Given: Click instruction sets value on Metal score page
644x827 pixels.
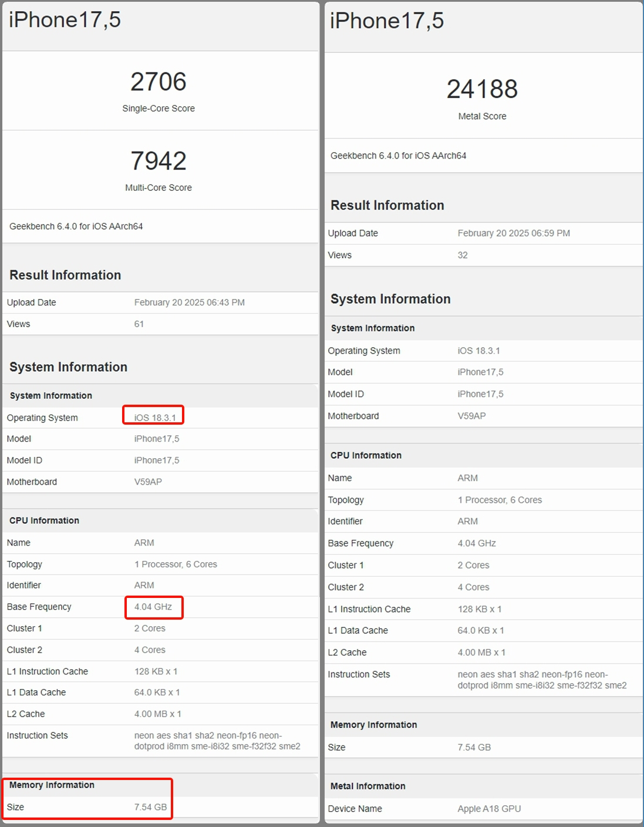Looking at the screenshot, I should click(x=542, y=680).
